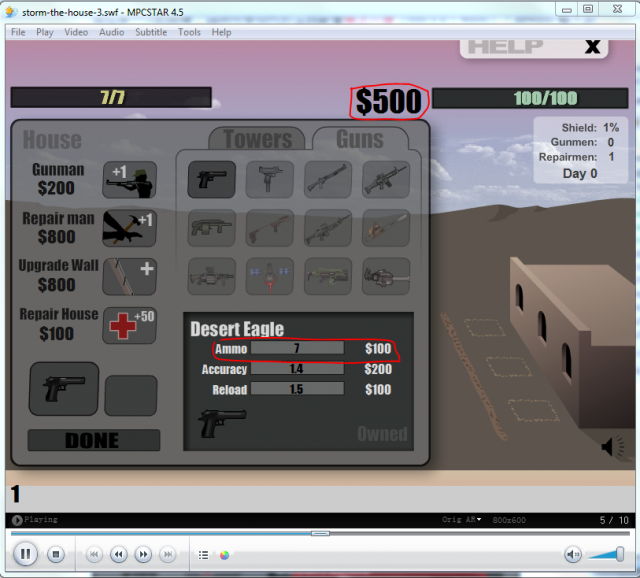640x578 pixels.
Task: Select the scoped heavy gun in bottom row
Action: (x=211, y=276)
